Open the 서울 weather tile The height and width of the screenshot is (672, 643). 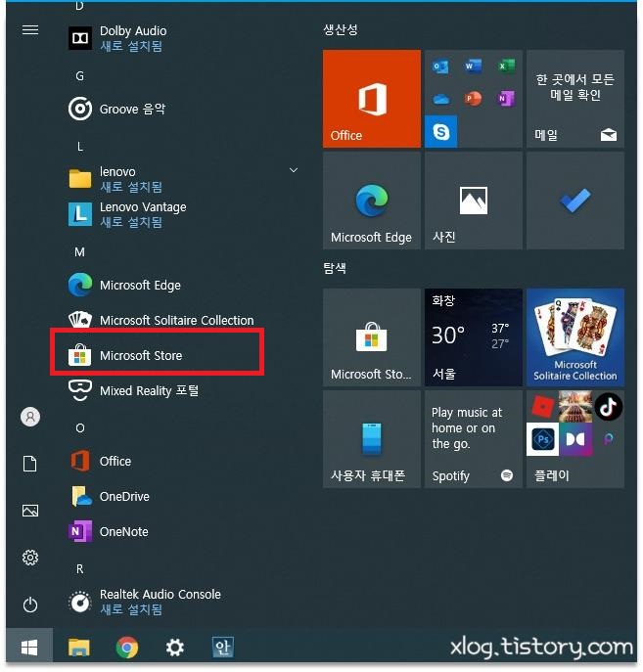tap(474, 337)
